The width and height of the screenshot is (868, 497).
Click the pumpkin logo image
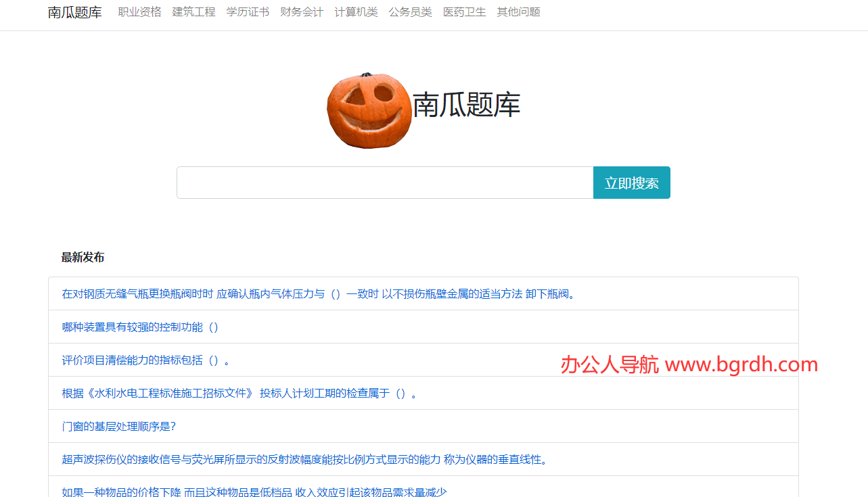pyautogui.click(x=369, y=110)
